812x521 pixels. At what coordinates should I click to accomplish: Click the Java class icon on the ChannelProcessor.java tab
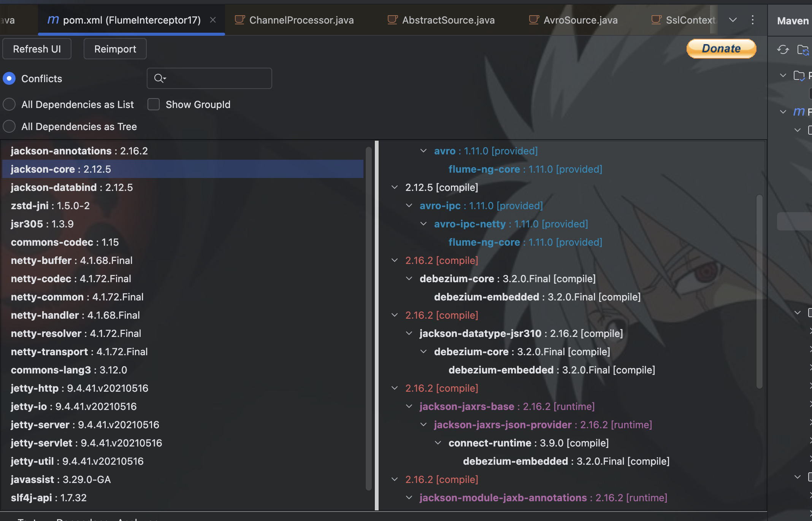239,20
